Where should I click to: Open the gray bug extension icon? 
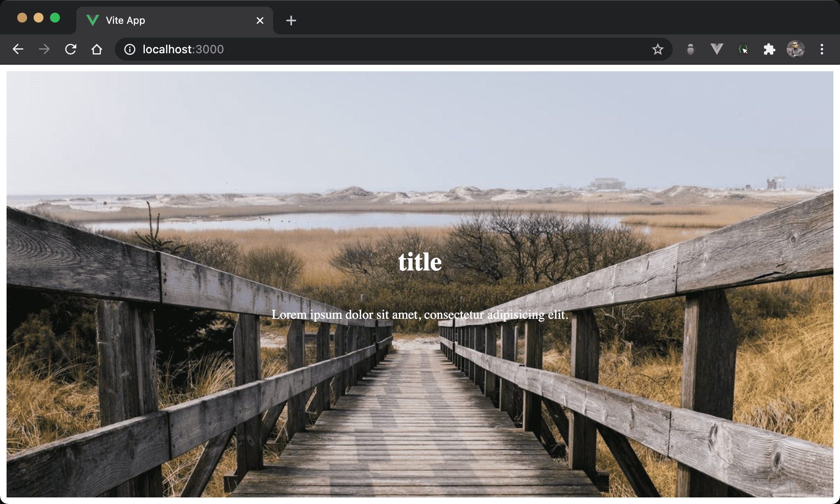(691, 50)
